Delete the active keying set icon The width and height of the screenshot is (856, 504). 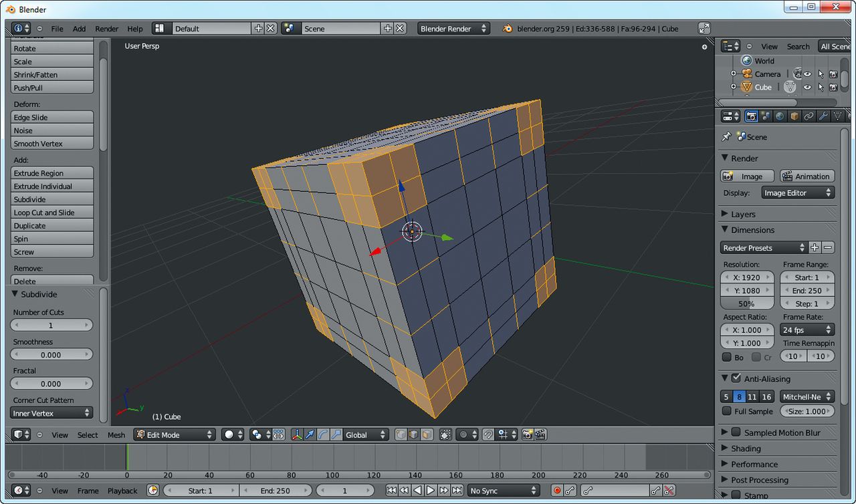(669, 491)
